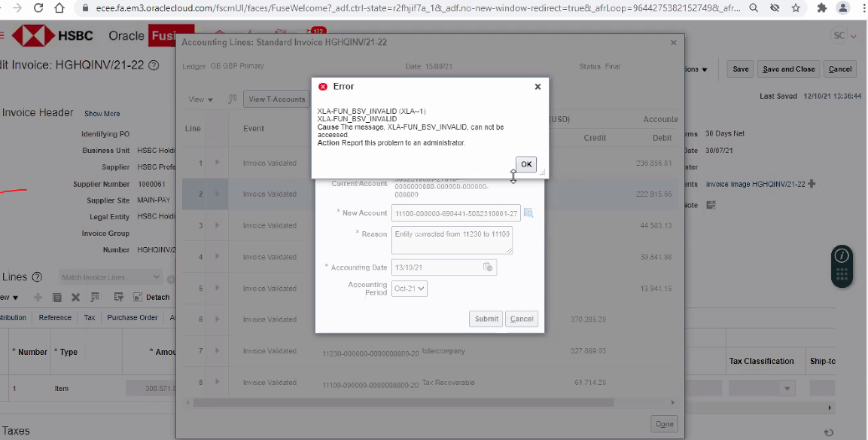This screenshot has width=868, height=440.
Task: Open the help icon beside Lines heading
Action: 37,277
